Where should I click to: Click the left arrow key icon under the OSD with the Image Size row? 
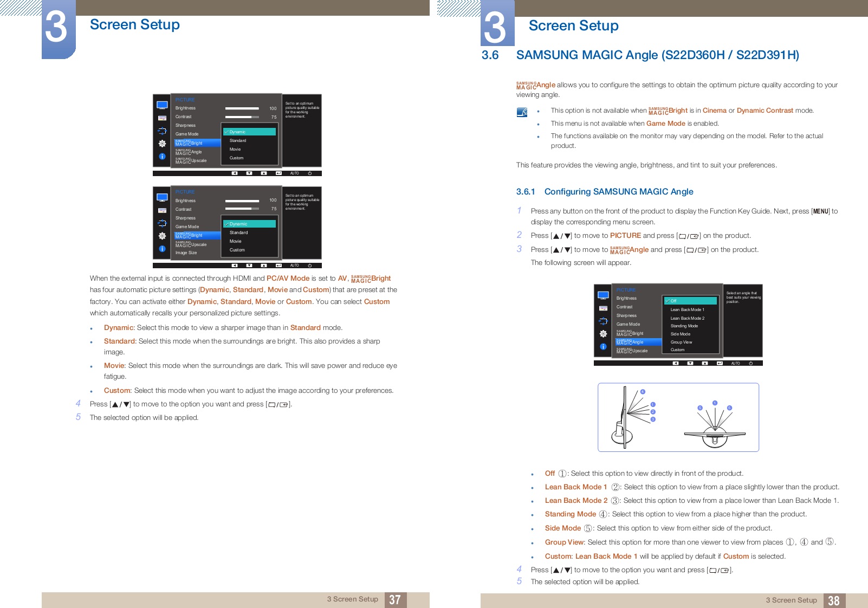click(x=235, y=266)
